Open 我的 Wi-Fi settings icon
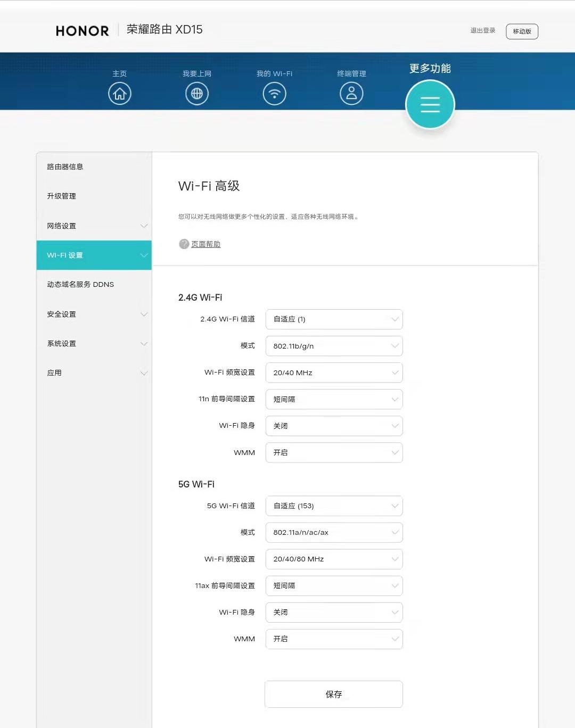The image size is (575, 728). 274,93
